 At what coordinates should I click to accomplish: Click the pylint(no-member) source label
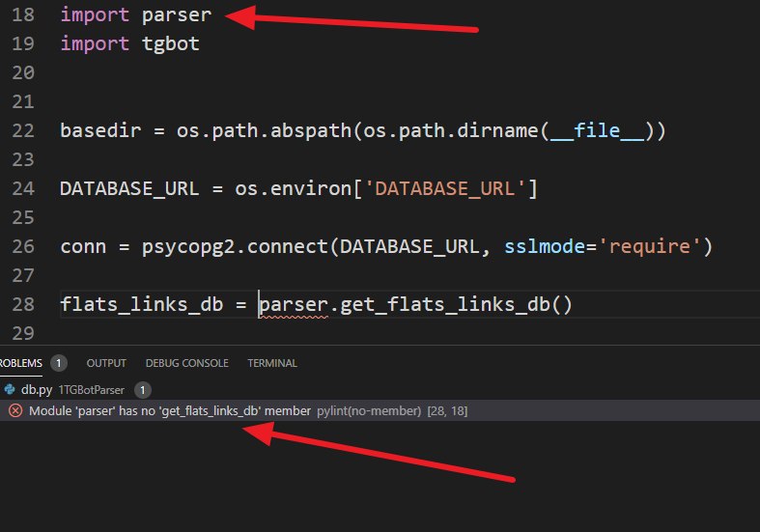pyautogui.click(x=369, y=411)
